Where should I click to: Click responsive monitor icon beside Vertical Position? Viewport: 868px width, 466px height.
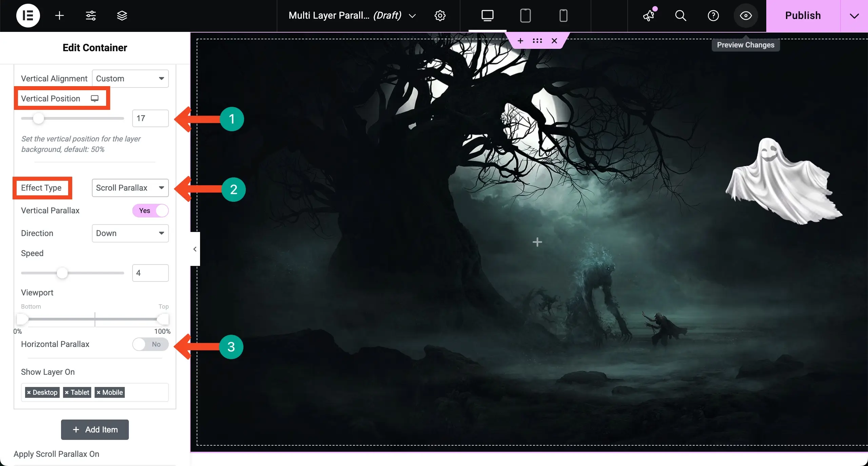tap(95, 98)
